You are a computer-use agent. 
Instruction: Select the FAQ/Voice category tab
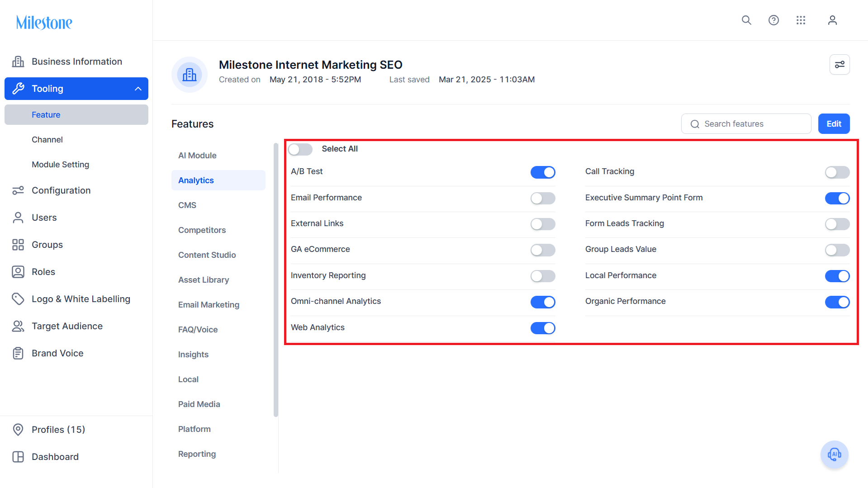click(218, 330)
